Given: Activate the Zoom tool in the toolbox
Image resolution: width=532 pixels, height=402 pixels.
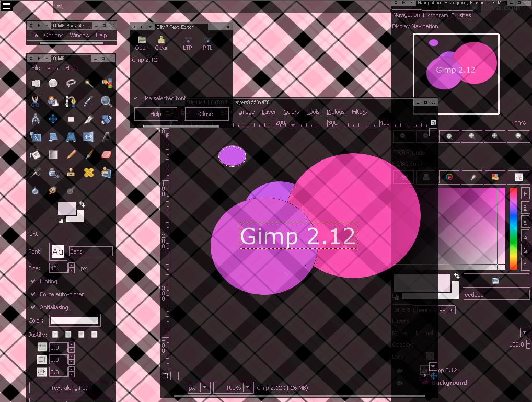Looking at the screenshot, I should [107, 101].
